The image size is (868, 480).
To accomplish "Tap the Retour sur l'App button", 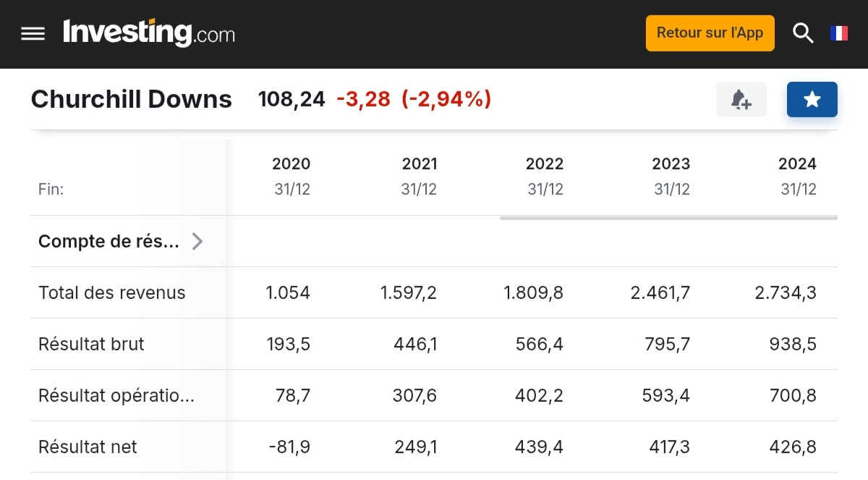I will (x=710, y=33).
